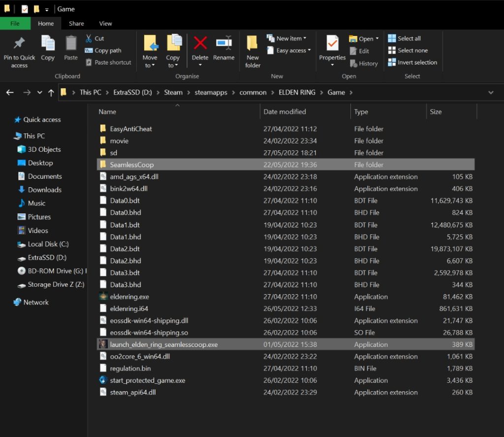Go back with the left arrow
Screen dimensions: 504x437
10,93
